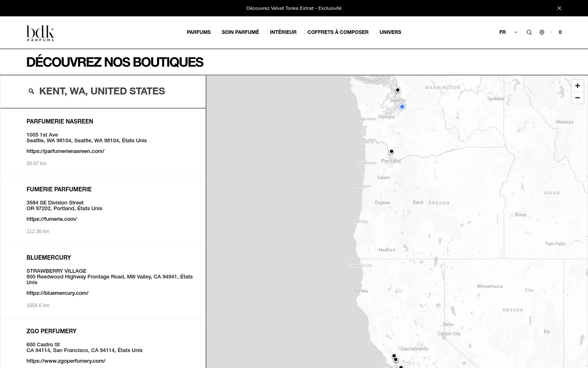The height and width of the screenshot is (368, 588).
Task: Open the cart showing 0 items
Action: [x=560, y=32]
